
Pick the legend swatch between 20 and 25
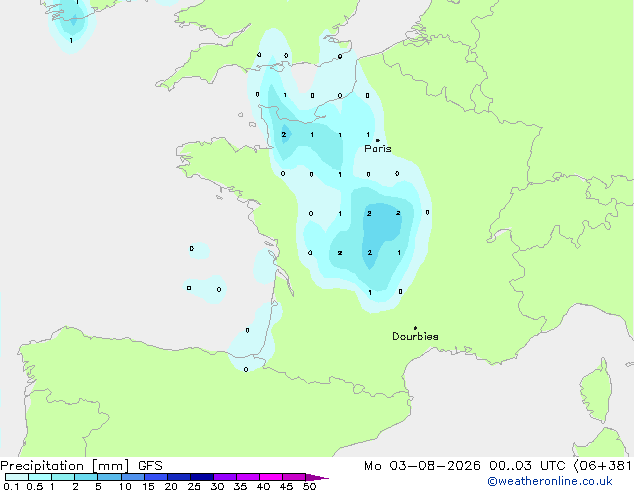[x=179, y=477]
